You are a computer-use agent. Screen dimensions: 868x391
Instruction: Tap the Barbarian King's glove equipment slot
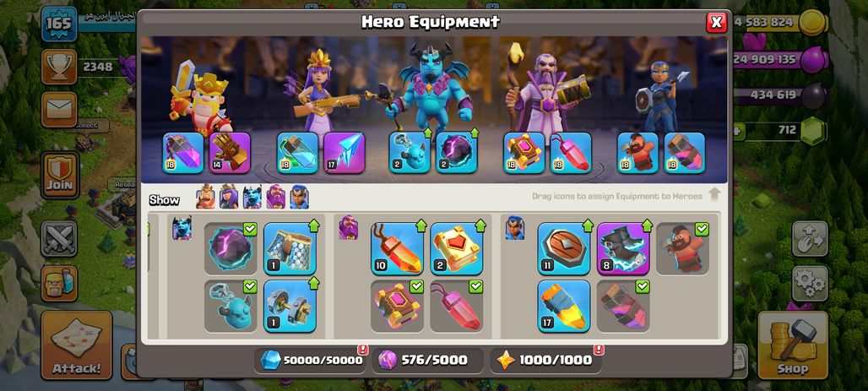tap(230, 153)
